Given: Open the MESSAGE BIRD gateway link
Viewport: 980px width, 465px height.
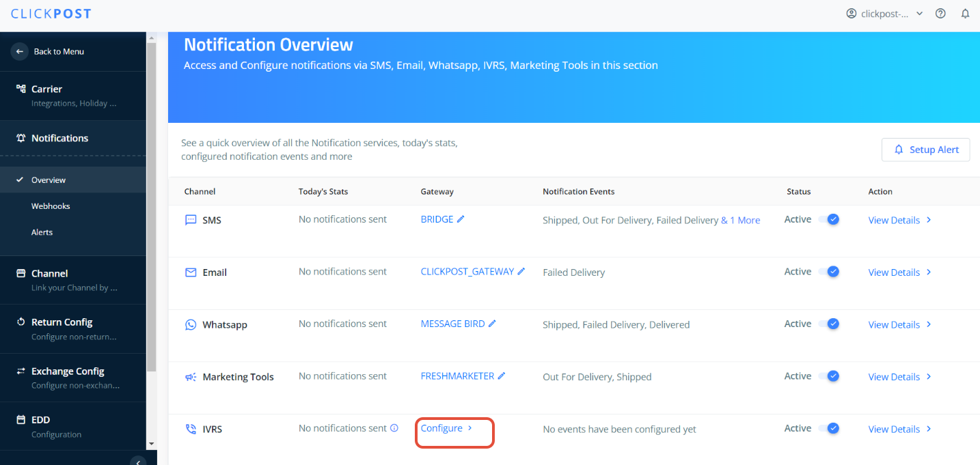Looking at the screenshot, I should point(452,324).
